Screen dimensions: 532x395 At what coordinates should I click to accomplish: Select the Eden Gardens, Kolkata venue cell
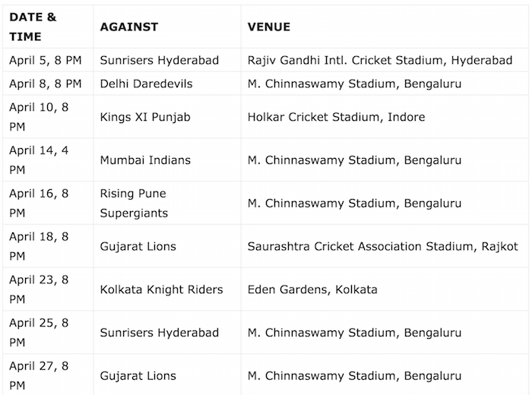312,289
